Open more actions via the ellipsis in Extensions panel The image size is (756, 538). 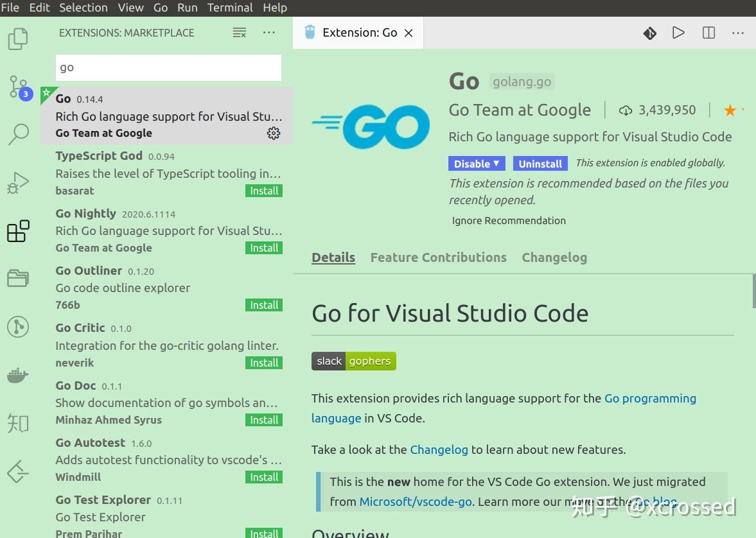coord(268,32)
